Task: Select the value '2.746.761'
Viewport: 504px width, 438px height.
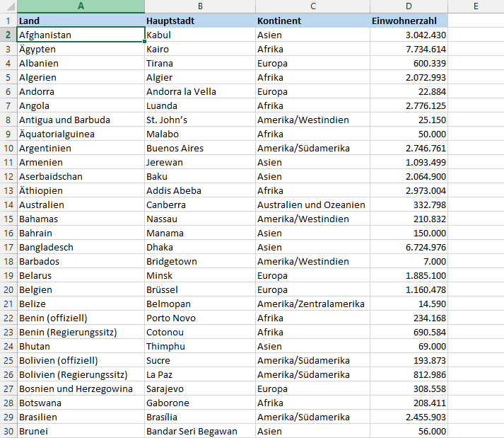Action: tap(409, 148)
